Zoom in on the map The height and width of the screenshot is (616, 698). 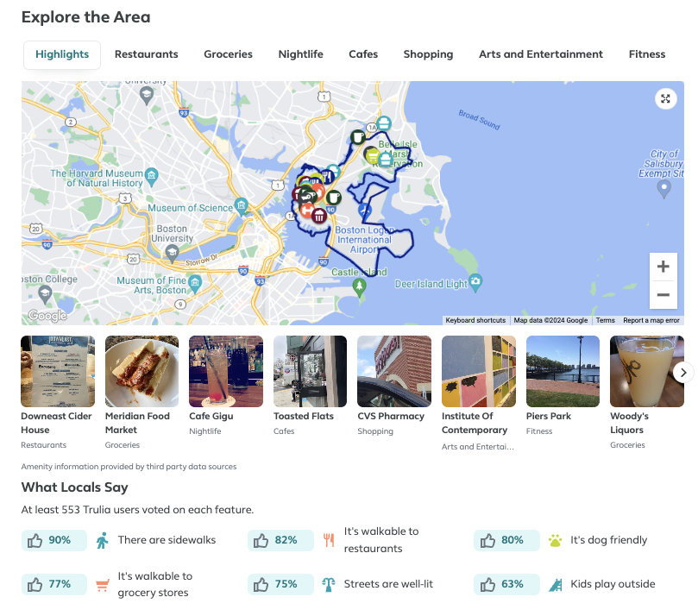[663, 267]
